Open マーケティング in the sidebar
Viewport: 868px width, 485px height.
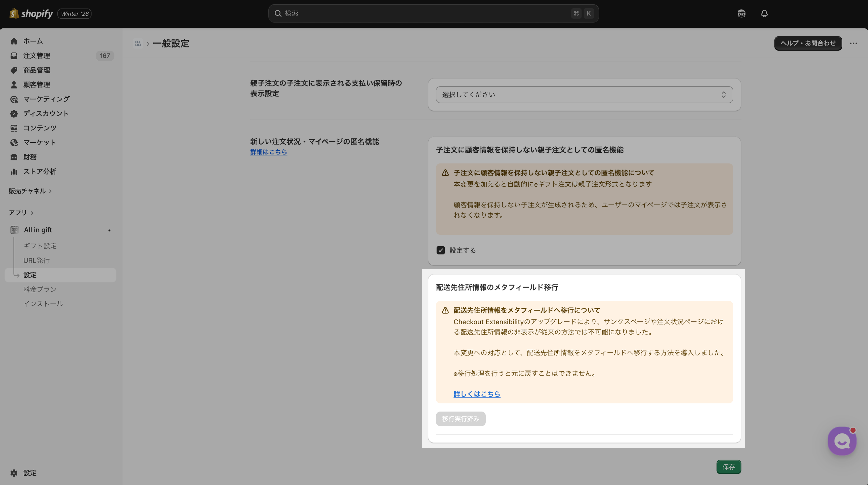click(x=46, y=99)
